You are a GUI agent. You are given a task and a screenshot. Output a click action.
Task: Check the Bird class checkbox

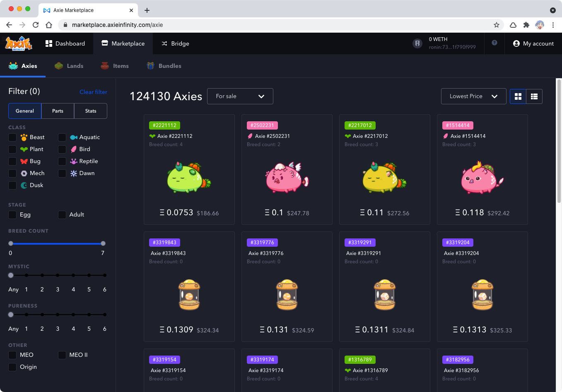click(x=62, y=149)
